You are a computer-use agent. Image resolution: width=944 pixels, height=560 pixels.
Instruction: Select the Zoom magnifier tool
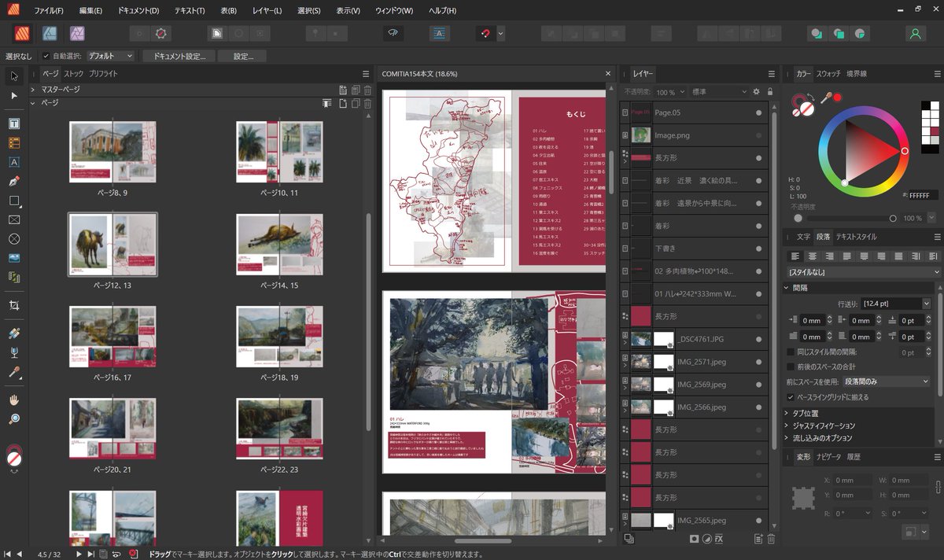(14, 419)
